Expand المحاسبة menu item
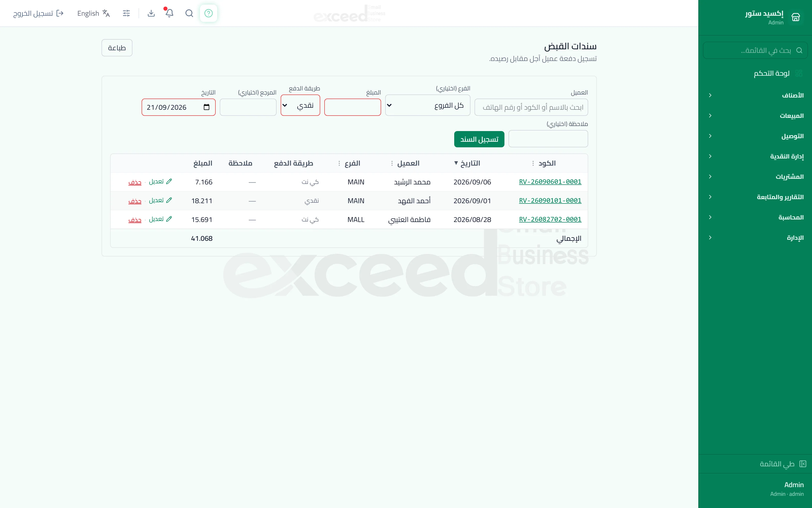The image size is (812, 508). [x=755, y=217]
